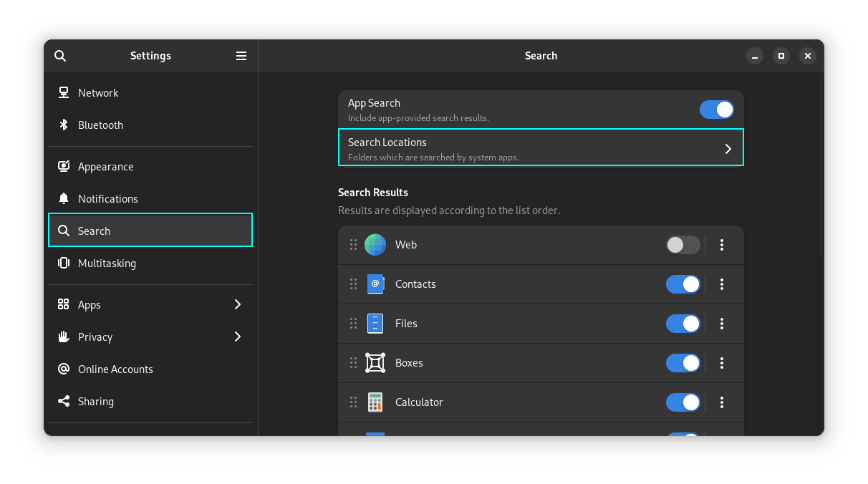Viewport: 868px width, 484px height.
Task: Click the Contacts address book icon
Action: click(x=375, y=284)
